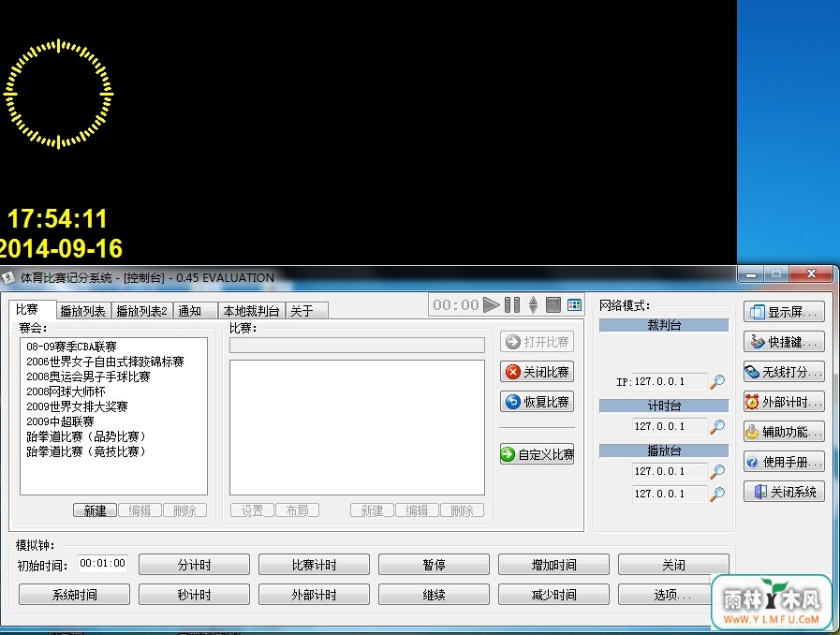Open the 外部计时 external timer settings
This screenshot has height=635, width=840.
[784, 402]
